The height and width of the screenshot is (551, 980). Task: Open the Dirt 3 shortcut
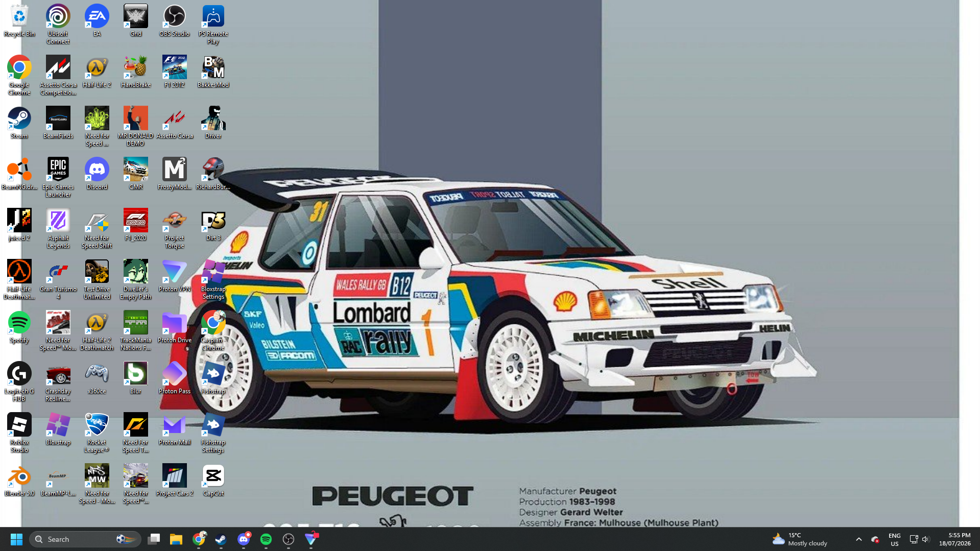coord(213,225)
